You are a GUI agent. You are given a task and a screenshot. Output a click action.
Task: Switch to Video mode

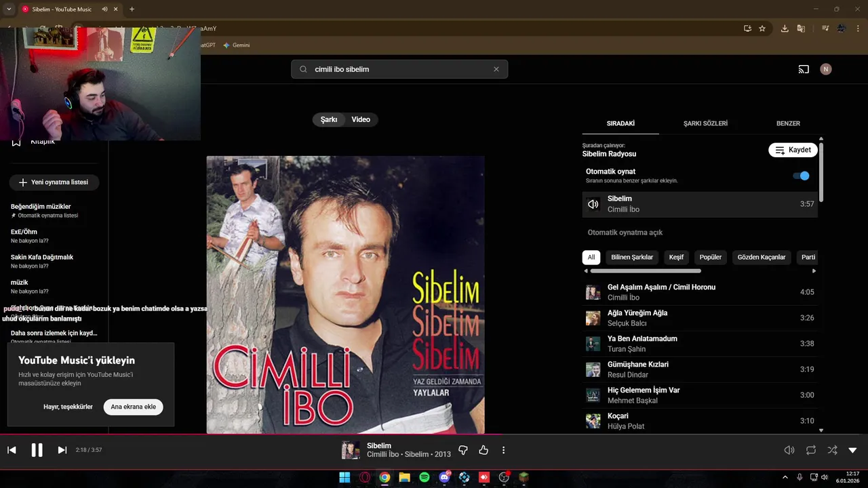pos(361,119)
